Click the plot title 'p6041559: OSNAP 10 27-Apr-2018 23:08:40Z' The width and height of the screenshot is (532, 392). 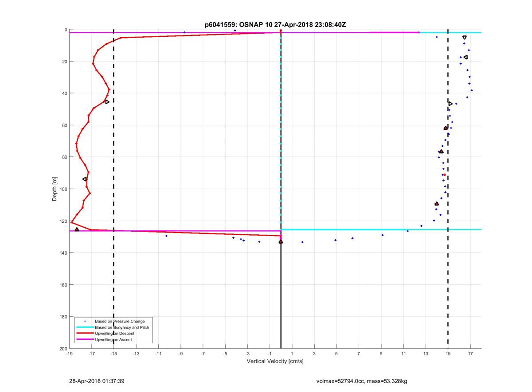(x=275, y=25)
